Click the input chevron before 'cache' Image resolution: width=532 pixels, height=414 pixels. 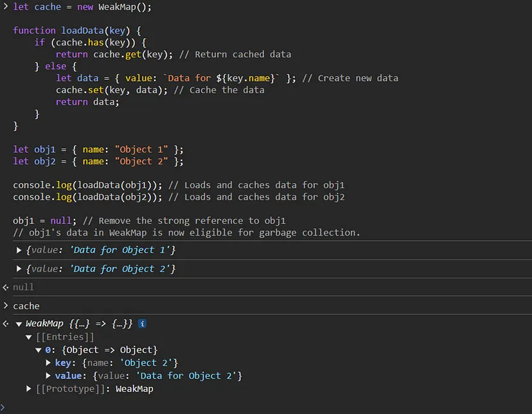6,306
